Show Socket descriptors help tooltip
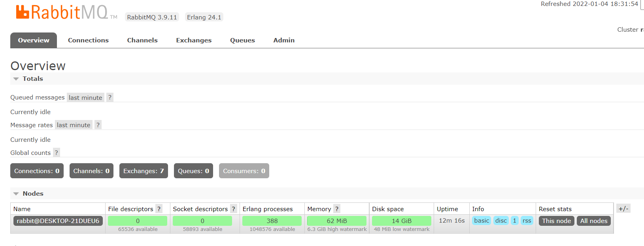 click(x=234, y=209)
